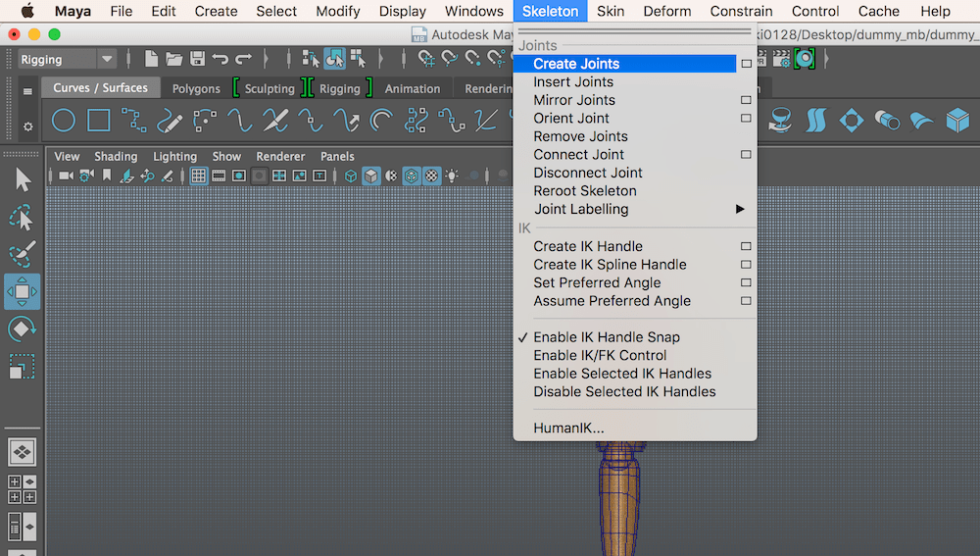Screen dimensions: 980x556
Task: Click the single perspective layout icon
Action: pos(22,452)
